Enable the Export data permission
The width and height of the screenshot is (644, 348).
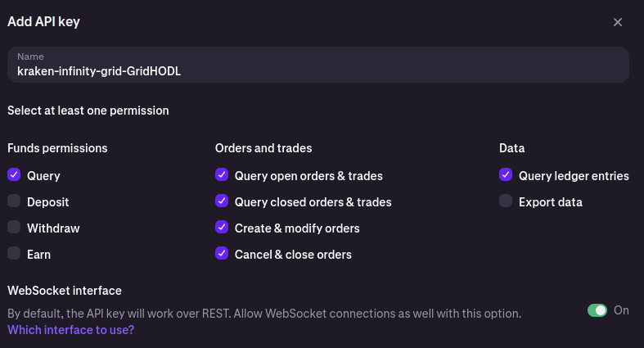click(x=506, y=201)
